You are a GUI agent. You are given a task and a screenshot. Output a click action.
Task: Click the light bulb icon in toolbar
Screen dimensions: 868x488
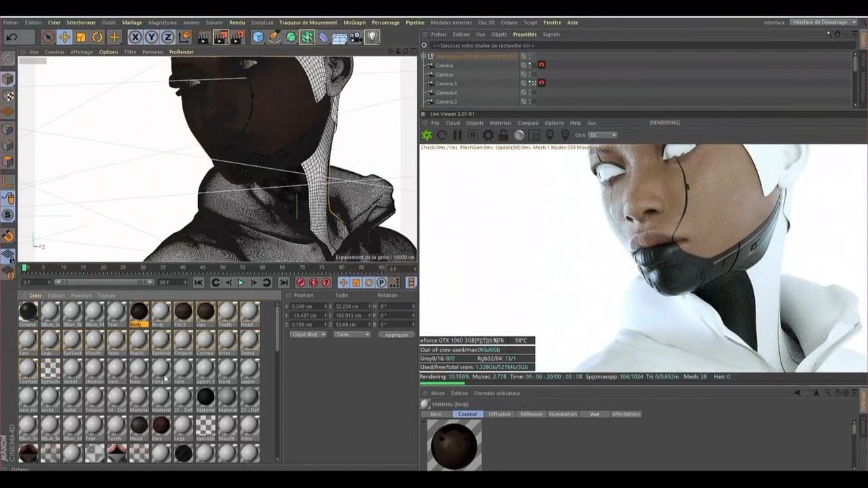pos(372,37)
